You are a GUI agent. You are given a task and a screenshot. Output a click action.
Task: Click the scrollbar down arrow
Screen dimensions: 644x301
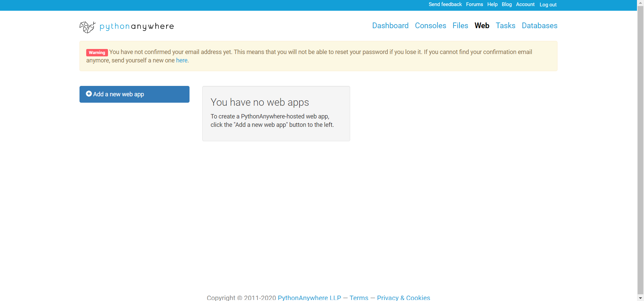click(640, 298)
